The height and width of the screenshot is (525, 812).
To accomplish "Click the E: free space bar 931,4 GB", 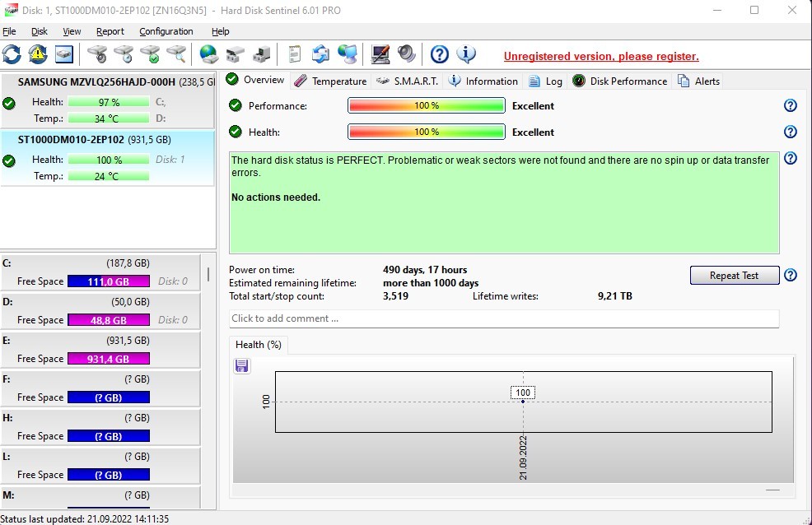I will [109, 359].
